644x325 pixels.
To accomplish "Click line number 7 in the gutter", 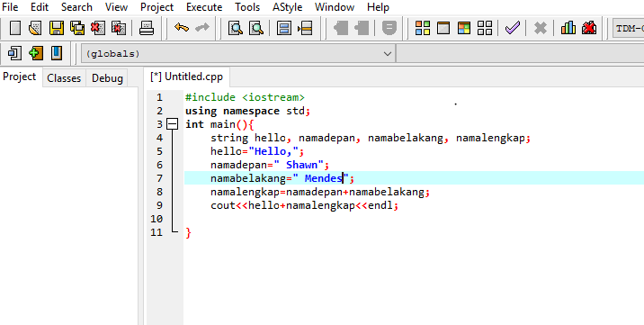I will [160, 178].
